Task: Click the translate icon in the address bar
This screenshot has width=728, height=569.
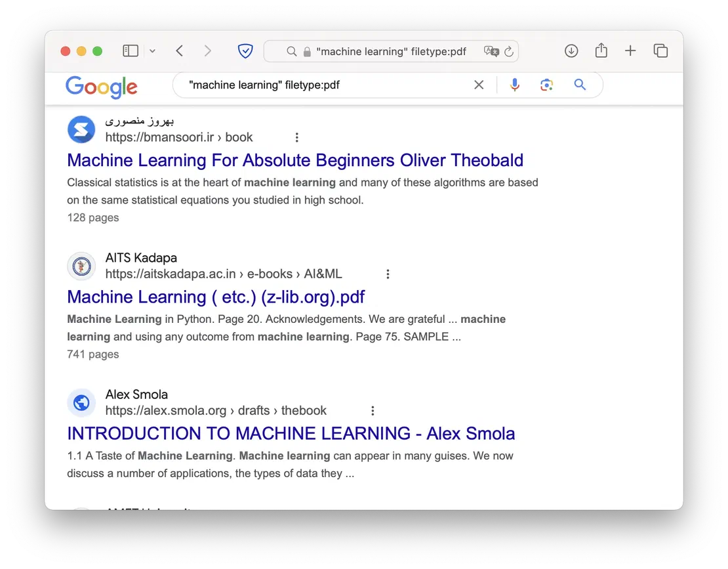Action: [x=491, y=51]
